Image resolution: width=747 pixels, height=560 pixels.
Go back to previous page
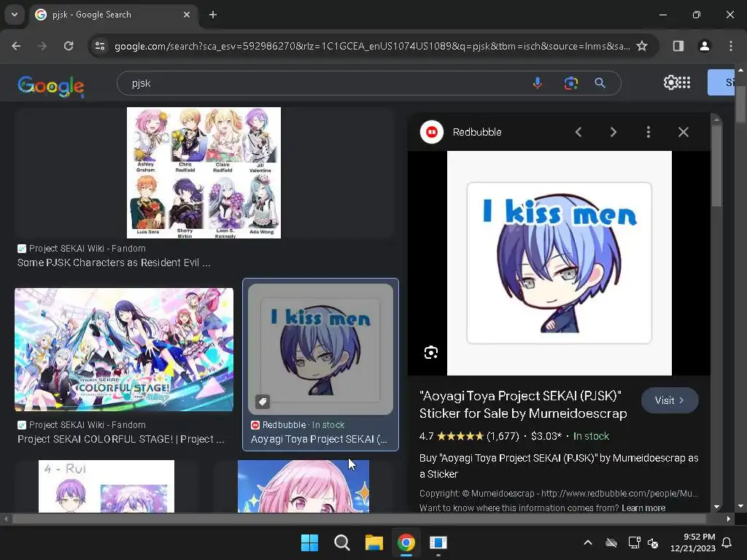[16, 46]
